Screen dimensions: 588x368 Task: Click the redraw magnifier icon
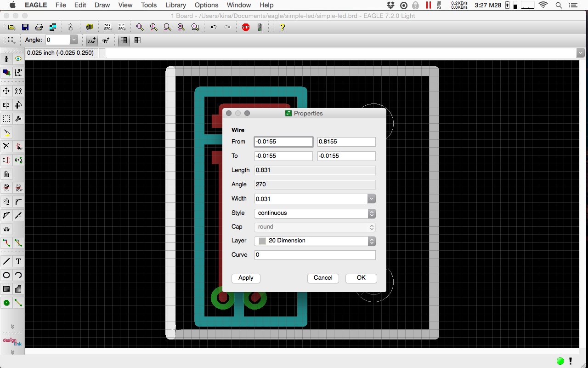181,27
